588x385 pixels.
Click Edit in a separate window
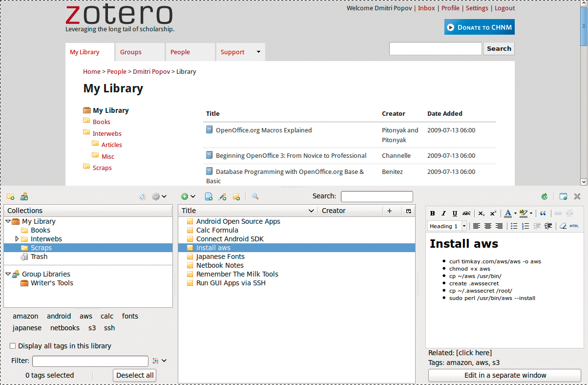click(x=505, y=375)
